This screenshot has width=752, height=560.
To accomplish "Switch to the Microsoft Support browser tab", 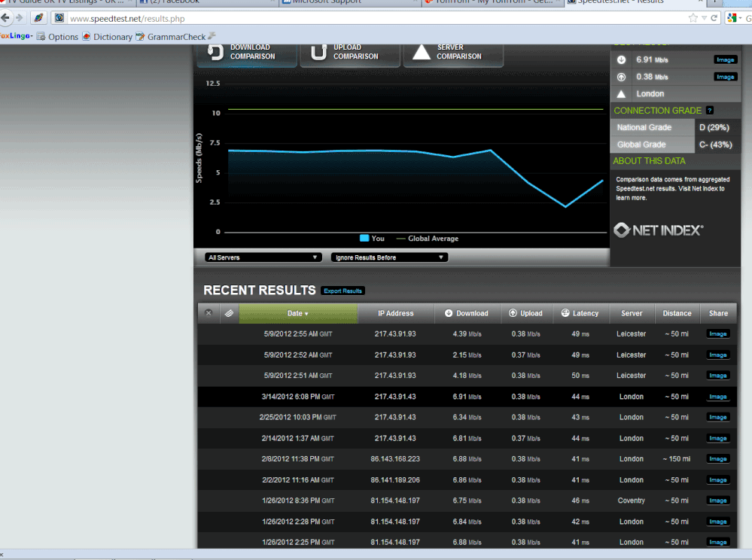I will coord(350,2).
